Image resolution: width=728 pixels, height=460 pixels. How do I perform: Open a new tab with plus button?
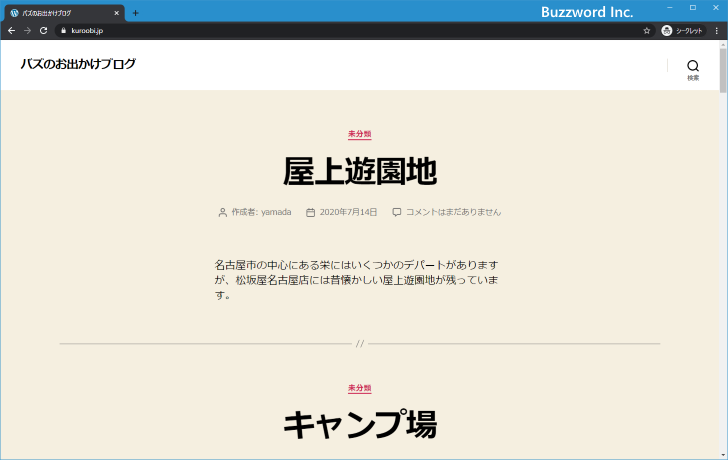(136, 13)
